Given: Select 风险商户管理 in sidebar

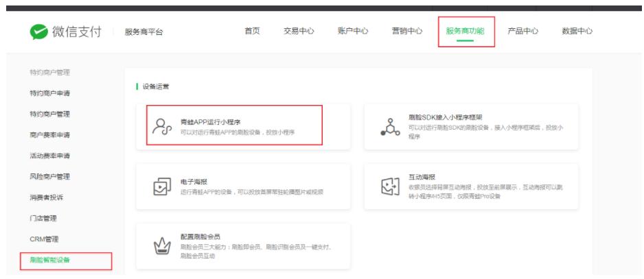Looking at the screenshot, I should pos(49,176).
